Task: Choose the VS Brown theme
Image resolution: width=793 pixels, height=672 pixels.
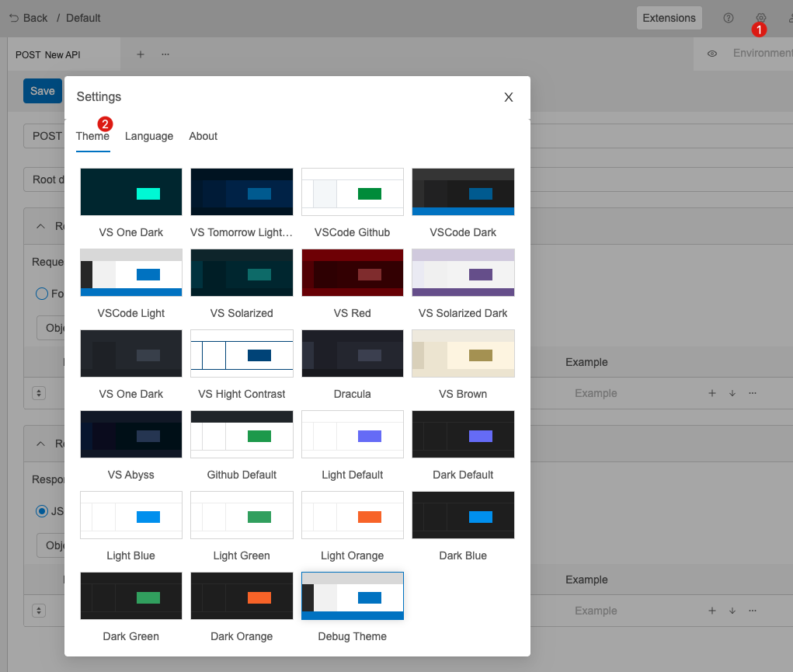Action: tap(463, 353)
